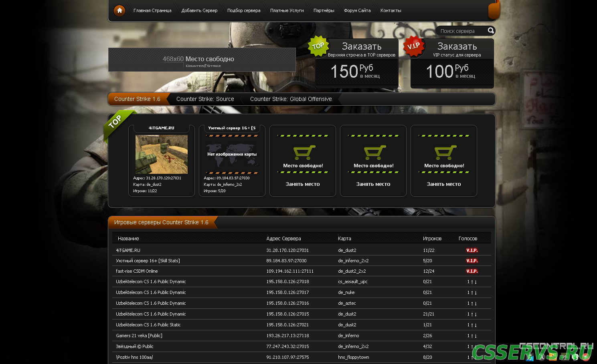Select address 195.158.0.126:27018 in the table

click(287, 282)
